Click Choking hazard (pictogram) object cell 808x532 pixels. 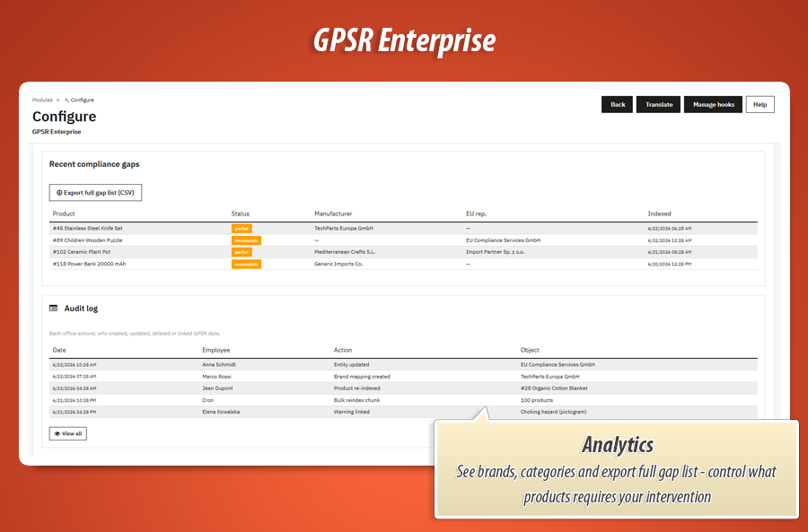point(553,412)
